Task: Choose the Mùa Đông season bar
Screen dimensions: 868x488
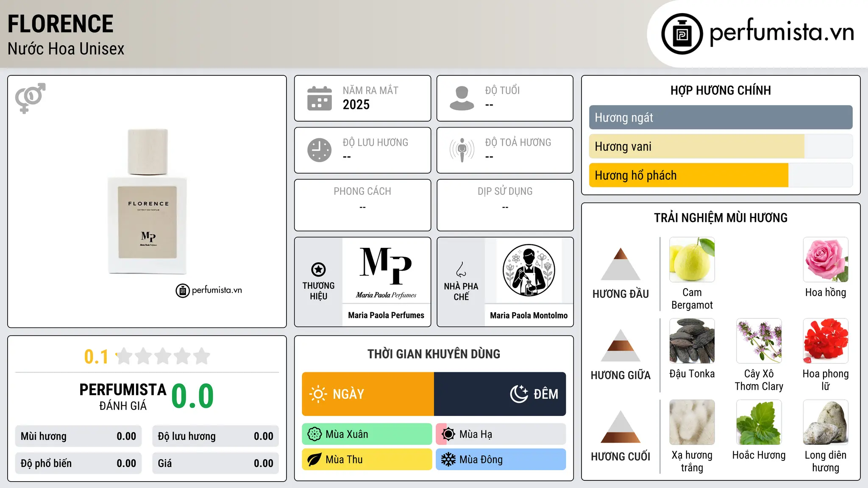Action: tap(501, 460)
